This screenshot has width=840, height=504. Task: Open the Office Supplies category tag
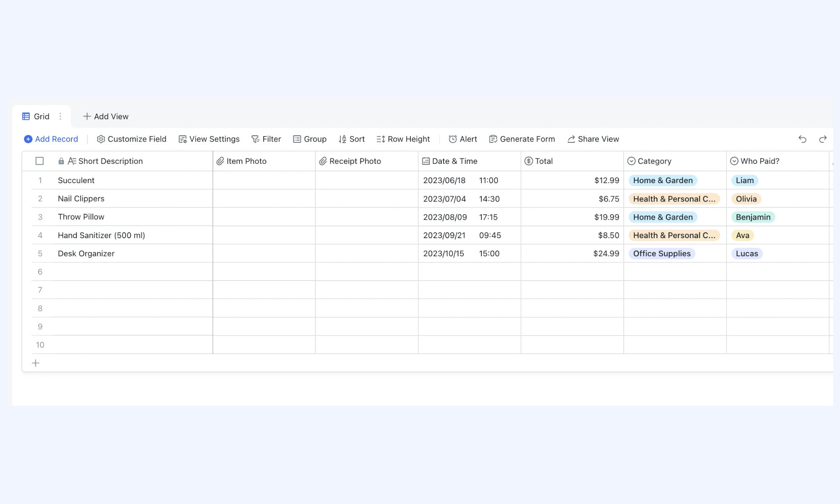[662, 254]
